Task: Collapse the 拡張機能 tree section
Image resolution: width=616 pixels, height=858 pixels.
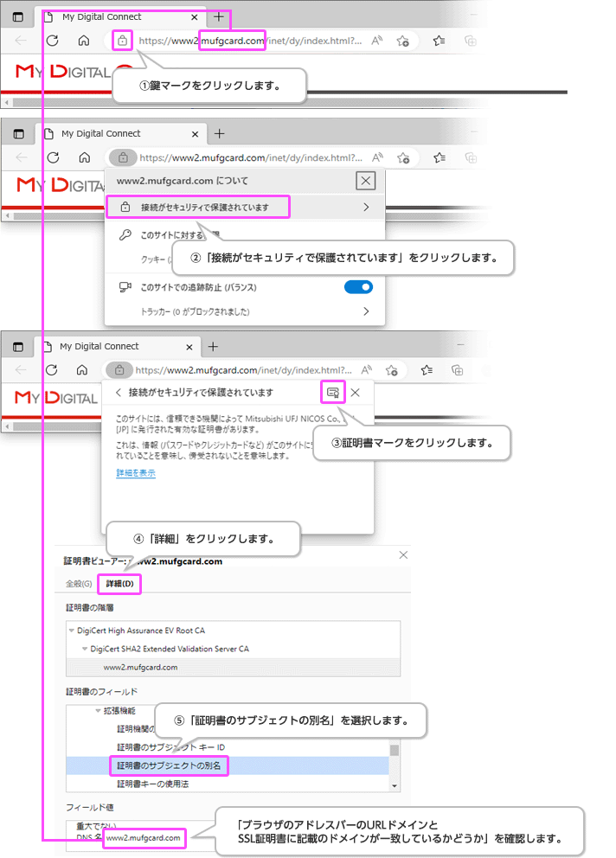Action: tap(98, 710)
